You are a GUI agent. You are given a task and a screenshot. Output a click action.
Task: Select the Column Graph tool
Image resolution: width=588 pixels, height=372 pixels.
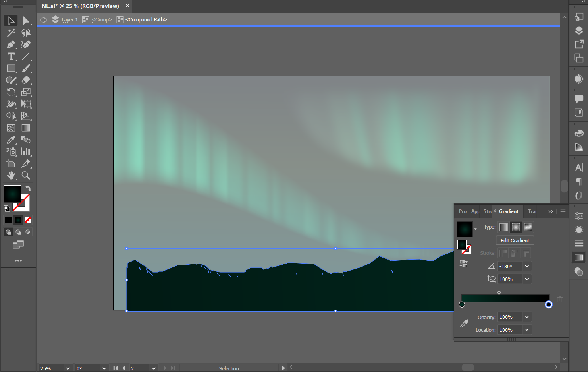[x=26, y=152]
